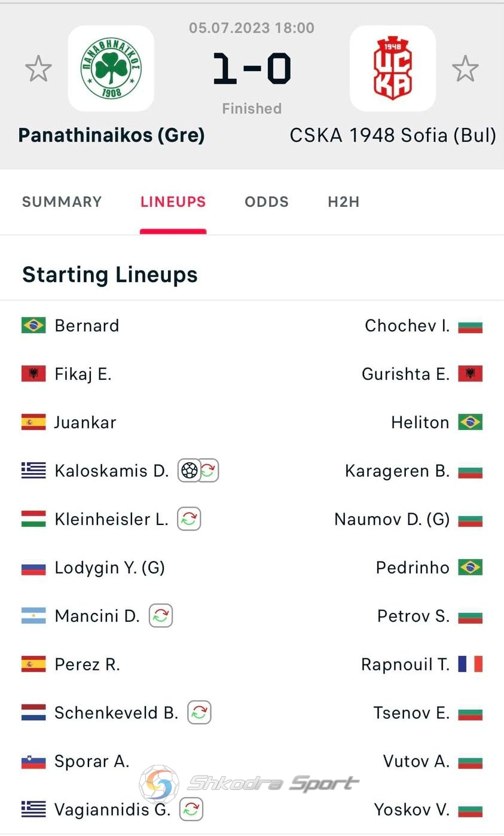Click the CSKA 1948 Sofia club logo
Viewport: 504px width, 836px height.
point(393,68)
